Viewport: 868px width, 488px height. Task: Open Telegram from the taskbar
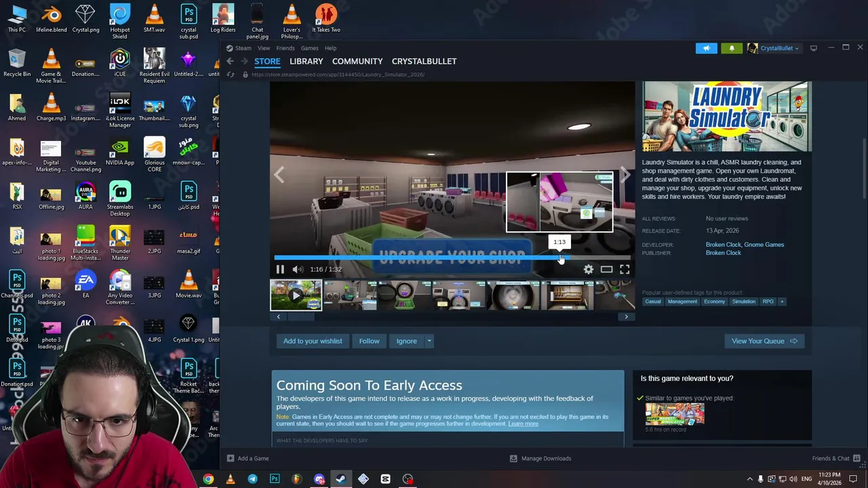click(252, 479)
